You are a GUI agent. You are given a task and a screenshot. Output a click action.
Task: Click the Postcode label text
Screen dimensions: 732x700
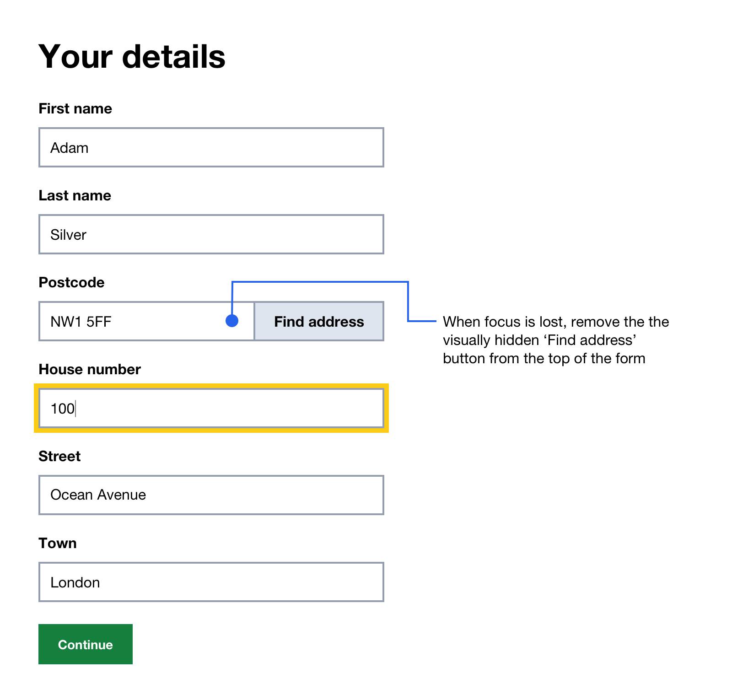coord(71,282)
